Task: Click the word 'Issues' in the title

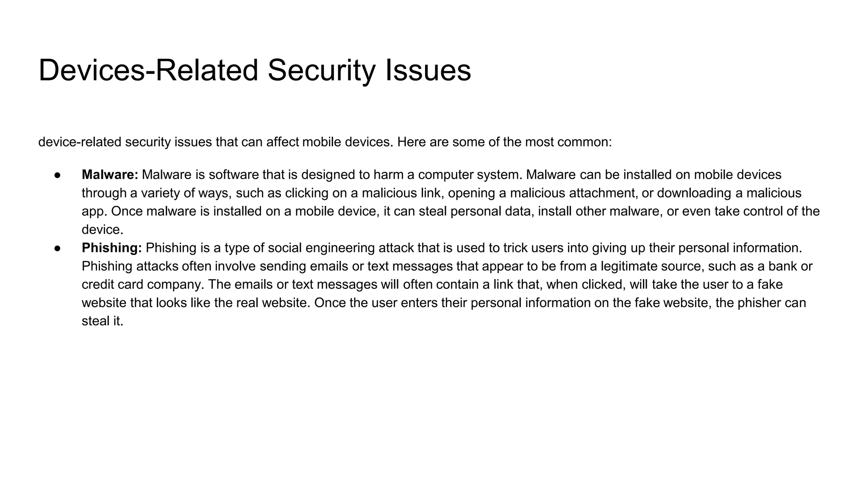Action: point(428,70)
